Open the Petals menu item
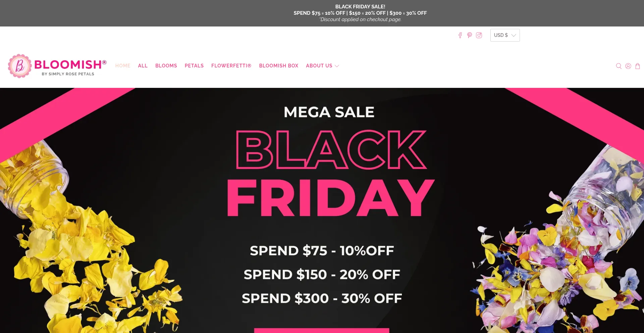This screenshot has width=644, height=333. [x=194, y=66]
